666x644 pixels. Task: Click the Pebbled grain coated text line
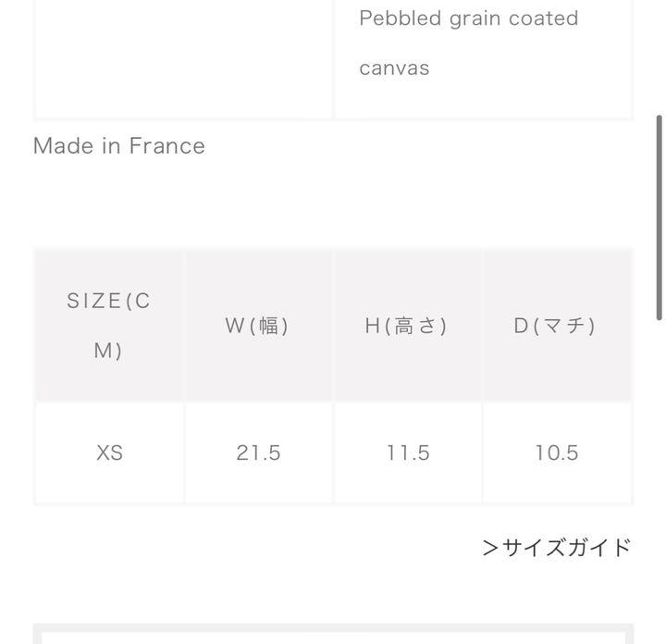(x=468, y=19)
